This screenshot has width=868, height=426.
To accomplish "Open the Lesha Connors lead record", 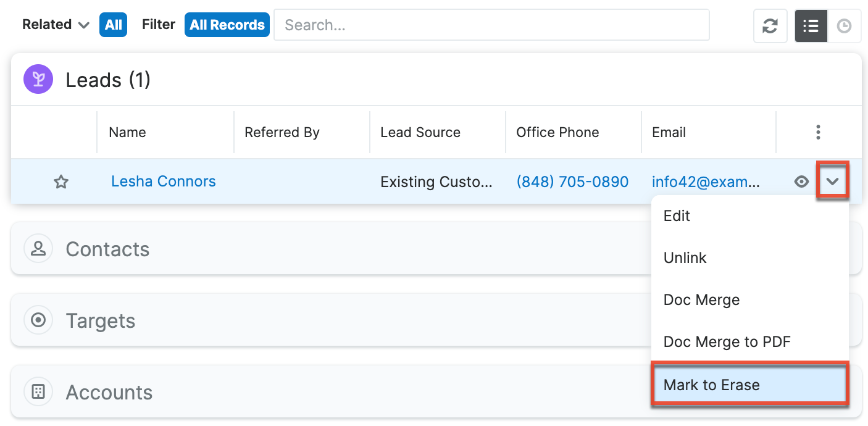I will [164, 182].
